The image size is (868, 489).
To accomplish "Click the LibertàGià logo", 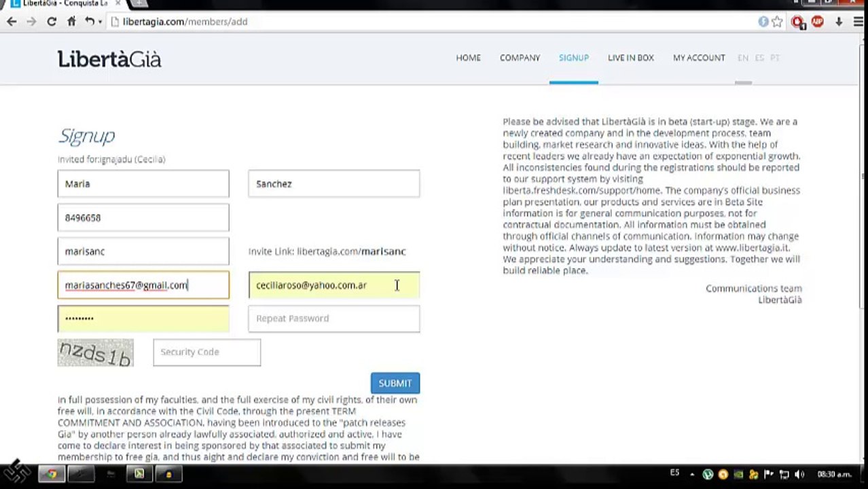I will (x=109, y=59).
